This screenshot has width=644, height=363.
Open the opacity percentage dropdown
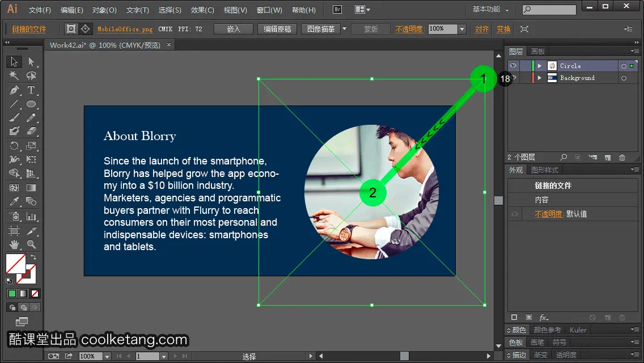[462, 29]
